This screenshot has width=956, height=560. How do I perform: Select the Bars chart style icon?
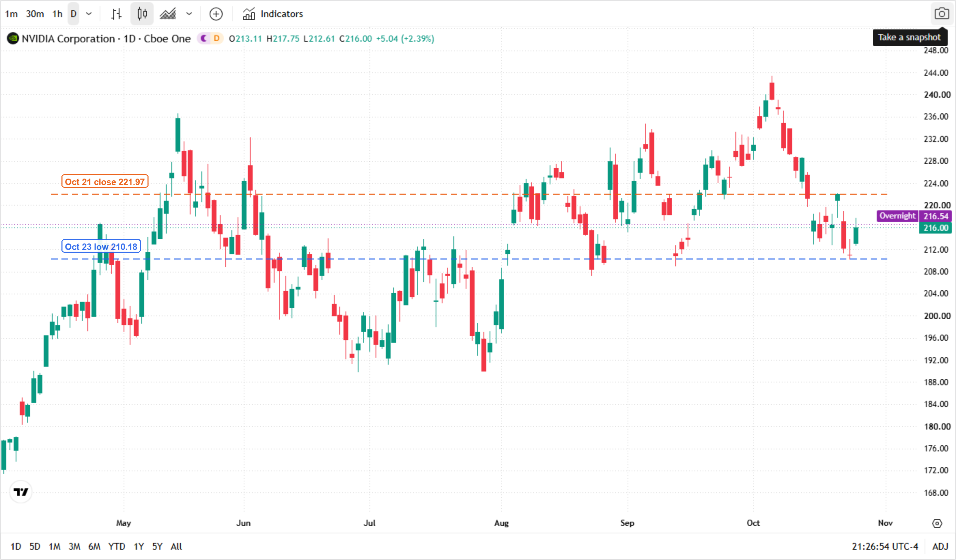tap(116, 14)
